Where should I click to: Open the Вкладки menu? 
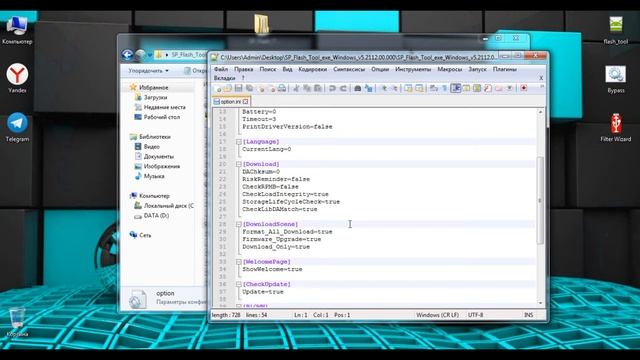pos(224,78)
